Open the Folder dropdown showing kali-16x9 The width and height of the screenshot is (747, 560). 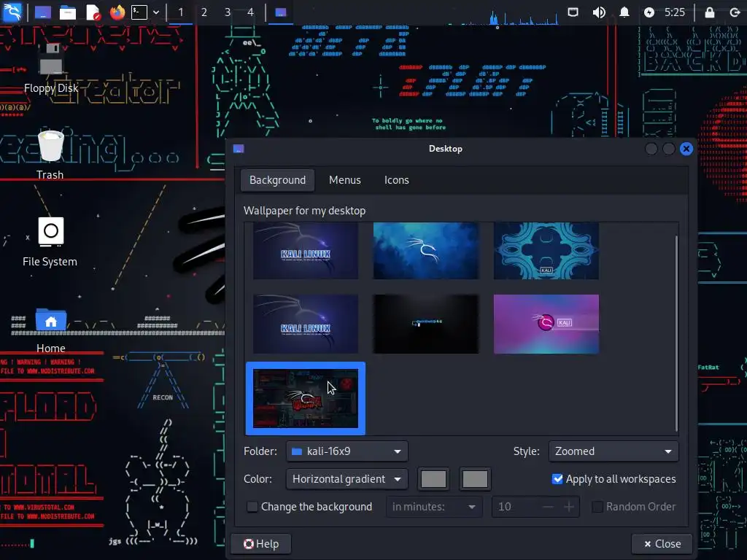pos(347,451)
